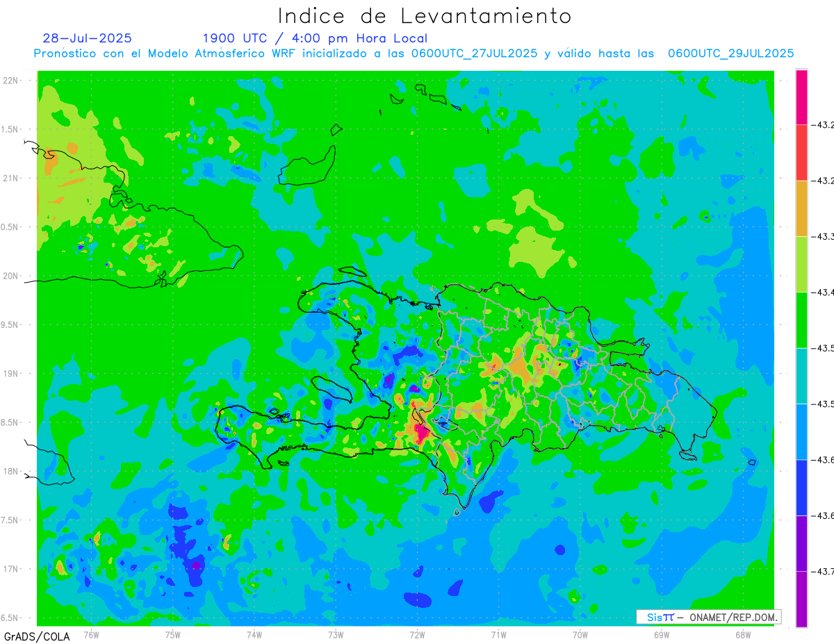This screenshot has width=834, height=644.
Task: Click the teal swatch in the colorbar
Action: click(801, 376)
